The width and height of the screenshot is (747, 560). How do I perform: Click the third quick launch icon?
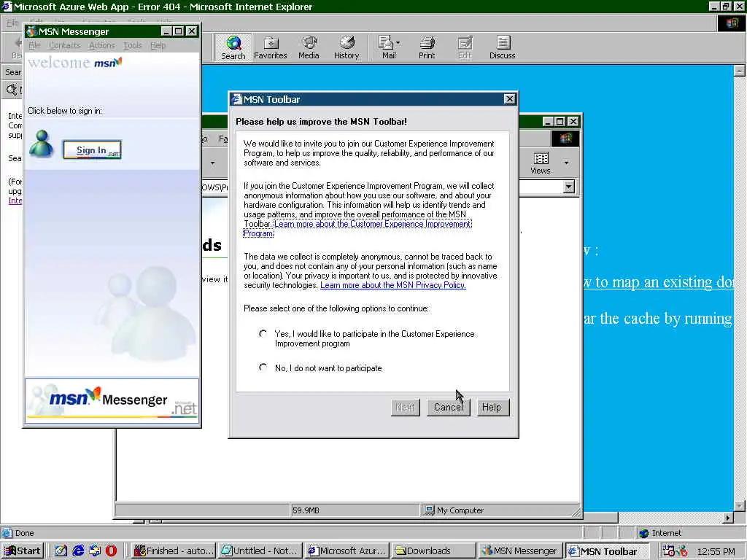tap(95, 551)
